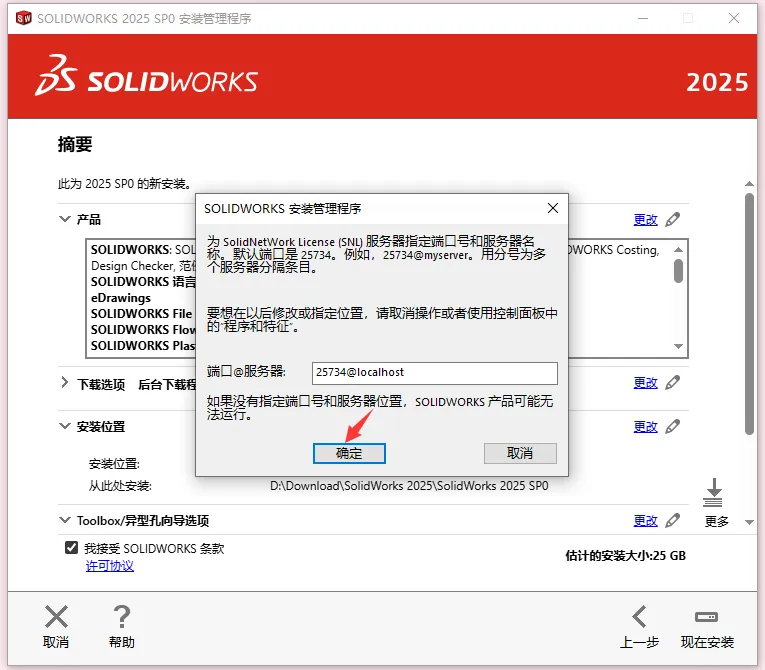765x670 pixels.
Task: Close the SOLIDWORKS 安装管理程序 dialog
Action: tap(553, 208)
